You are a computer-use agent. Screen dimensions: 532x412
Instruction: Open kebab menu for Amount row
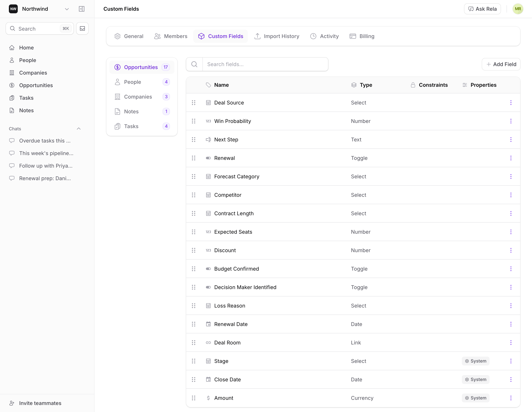click(511, 398)
